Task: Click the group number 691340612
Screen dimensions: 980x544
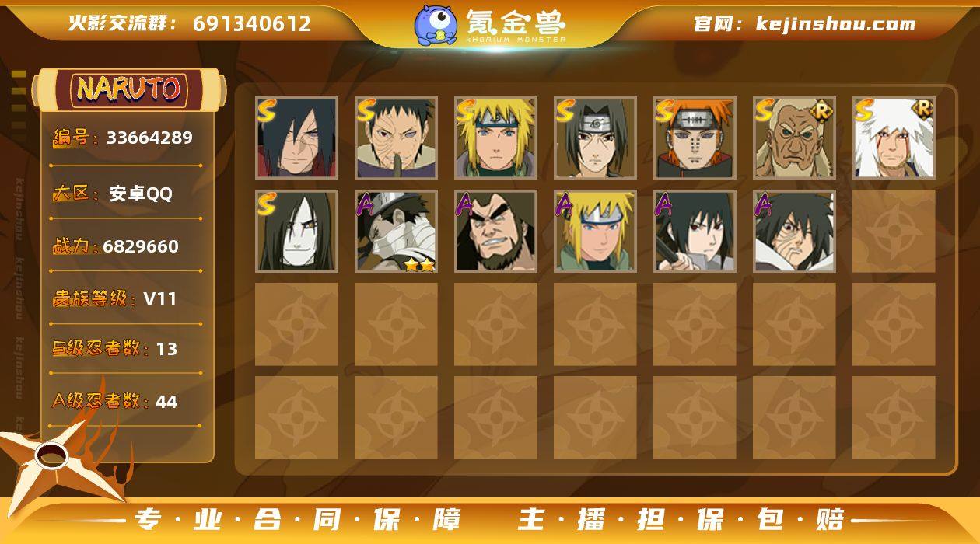Action: (x=252, y=23)
